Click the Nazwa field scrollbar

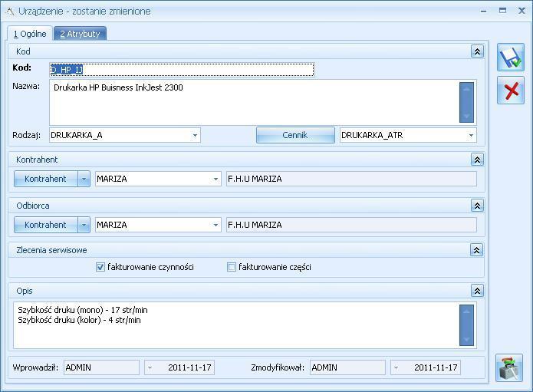(466, 102)
